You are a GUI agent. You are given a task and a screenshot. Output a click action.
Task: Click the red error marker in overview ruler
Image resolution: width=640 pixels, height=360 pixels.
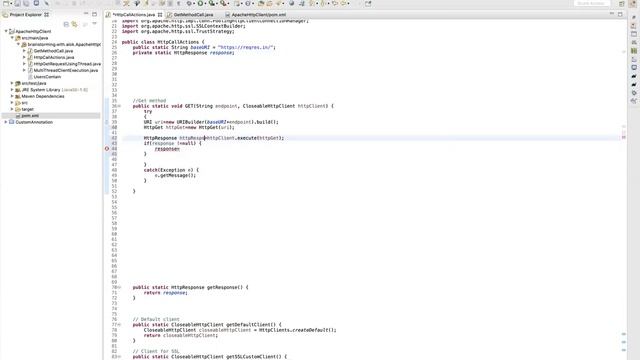click(x=624, y=138)
